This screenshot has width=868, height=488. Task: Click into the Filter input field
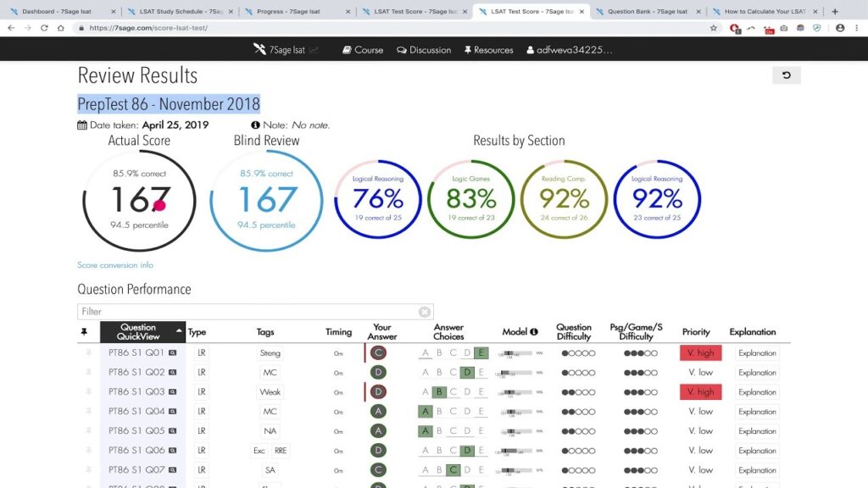point(246,312)
